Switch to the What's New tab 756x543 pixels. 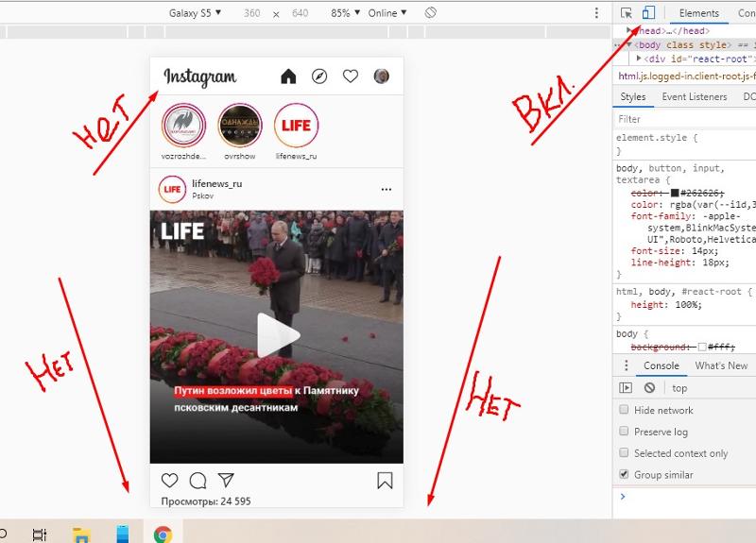pos(721,365)
